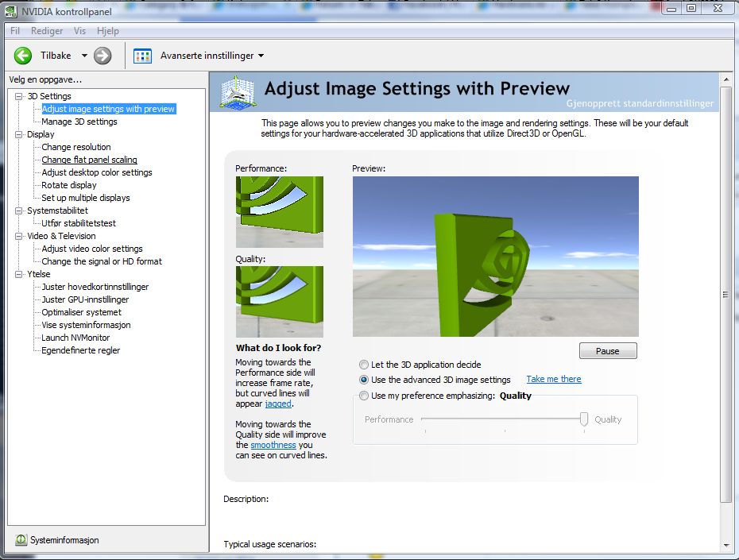
Task: Click the jagged hyperlink
Action: click(x=278, y=404)
